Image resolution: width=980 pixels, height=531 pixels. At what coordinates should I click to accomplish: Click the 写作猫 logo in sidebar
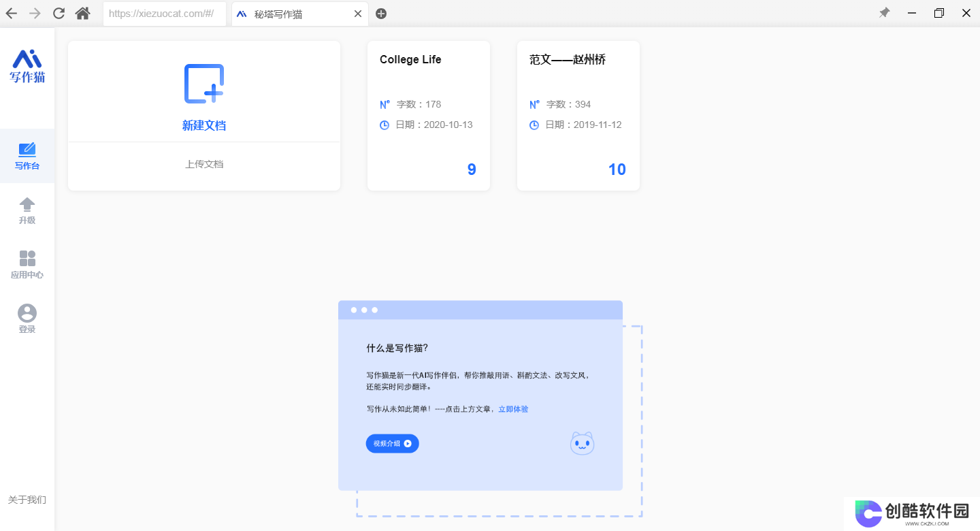[x=27, y=66]
